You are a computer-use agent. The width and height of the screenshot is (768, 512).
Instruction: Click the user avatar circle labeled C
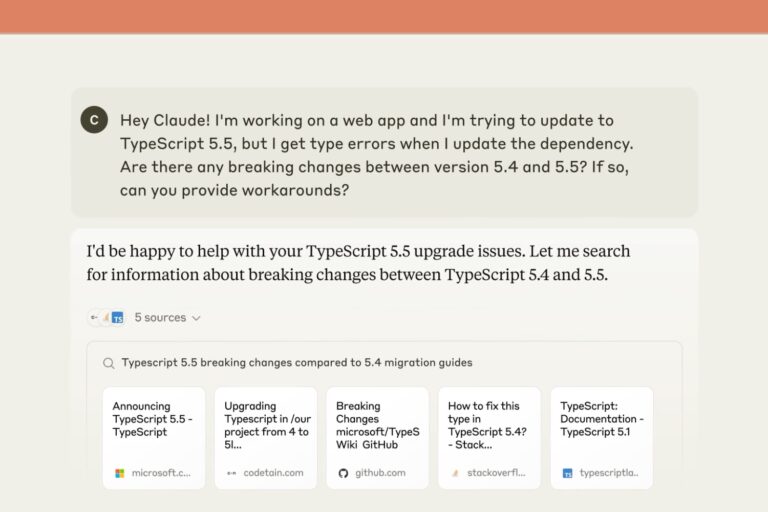point(94,120)
